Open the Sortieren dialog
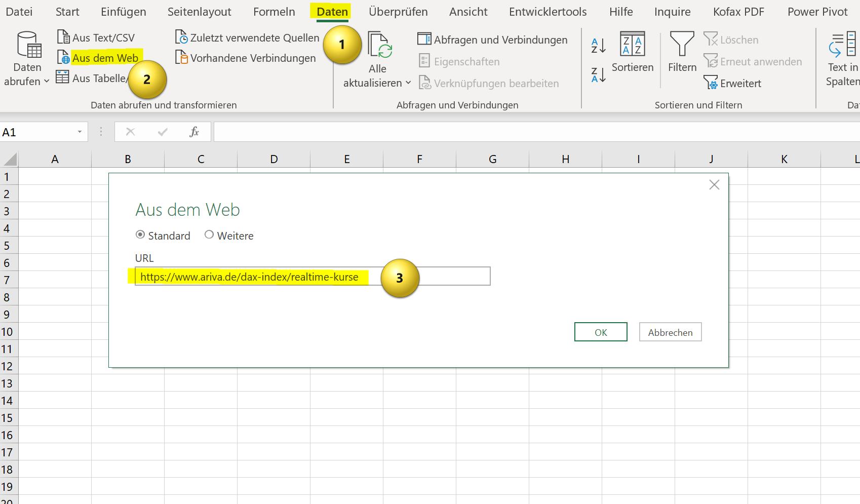 [x=633, y=52]
